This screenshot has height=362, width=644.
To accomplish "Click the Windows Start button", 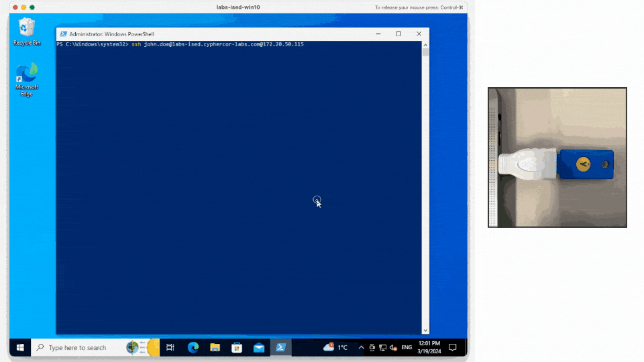I will click(x=20, y=347).
